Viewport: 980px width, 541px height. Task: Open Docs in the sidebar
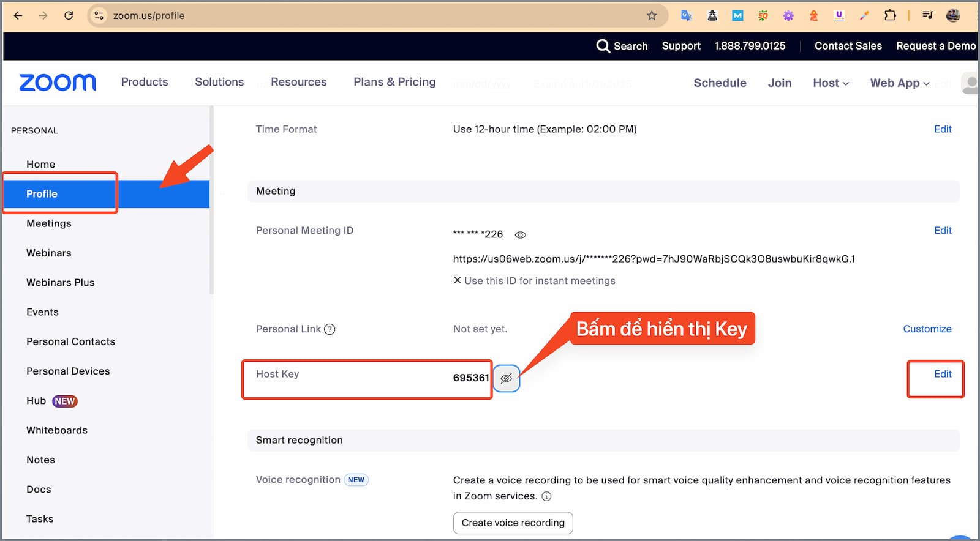point(39,490)
